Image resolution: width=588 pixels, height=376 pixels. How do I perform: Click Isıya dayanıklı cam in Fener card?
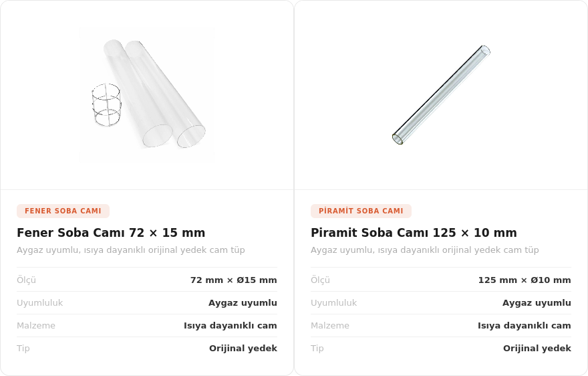pos(231,326)
